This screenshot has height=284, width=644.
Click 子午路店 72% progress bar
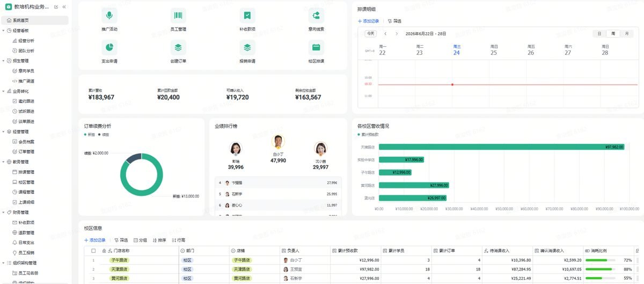(601, 260)
